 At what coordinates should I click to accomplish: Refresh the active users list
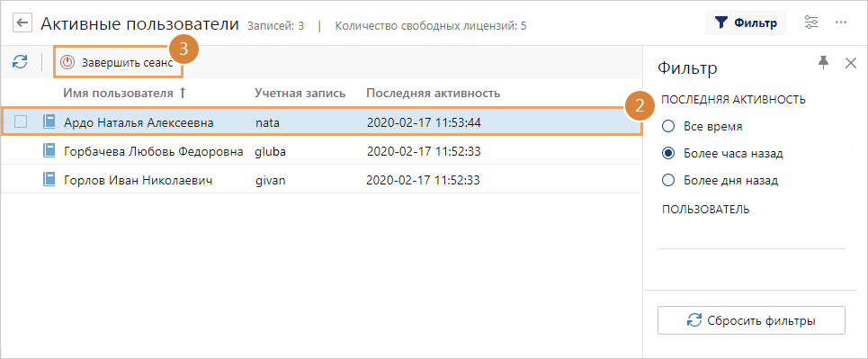click(x=20, y=62)
